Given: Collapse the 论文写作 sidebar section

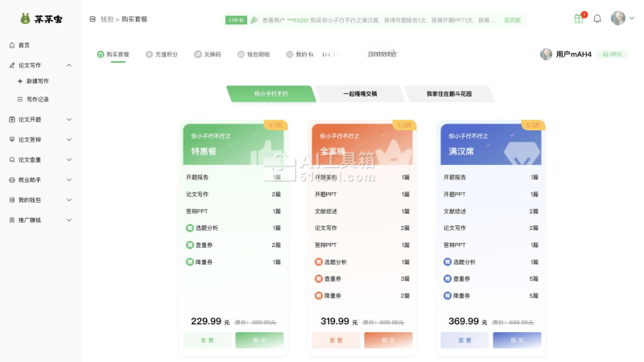Looking at the screenshot, I should tap(69, 64).
